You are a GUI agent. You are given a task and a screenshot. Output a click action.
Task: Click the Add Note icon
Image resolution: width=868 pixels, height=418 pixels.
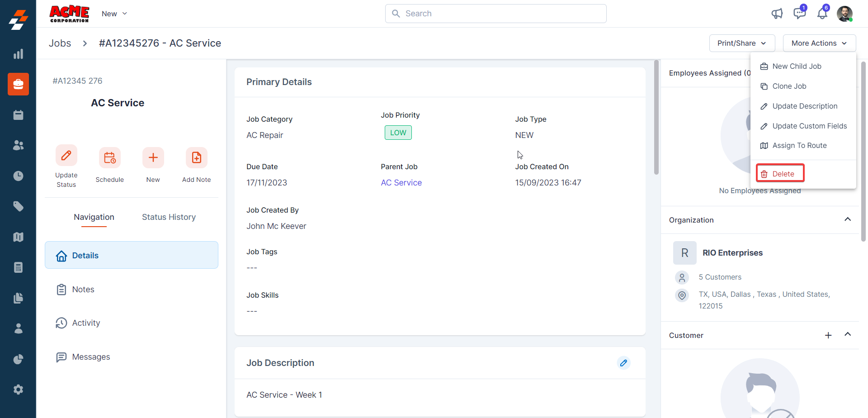(196, 158)
